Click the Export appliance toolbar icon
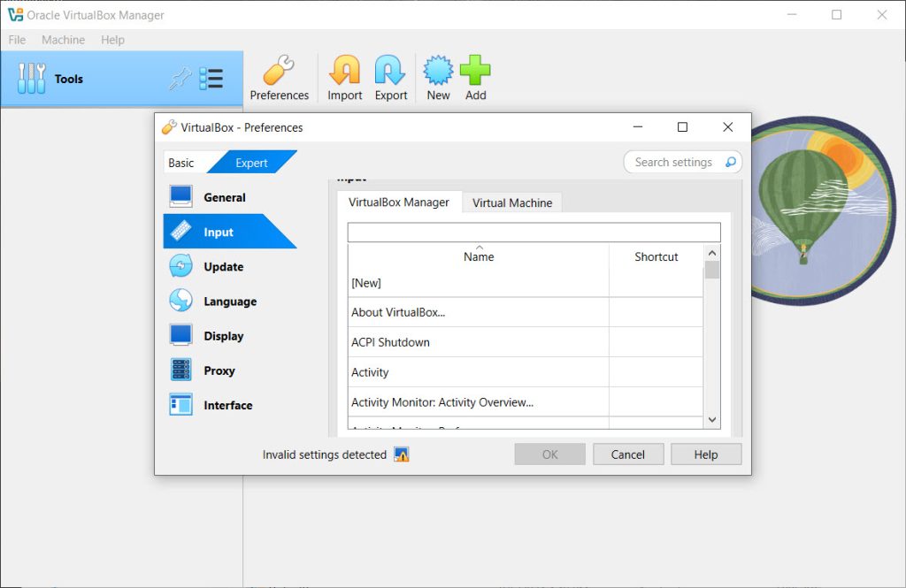The image size is (906, 588). [390, 78]
